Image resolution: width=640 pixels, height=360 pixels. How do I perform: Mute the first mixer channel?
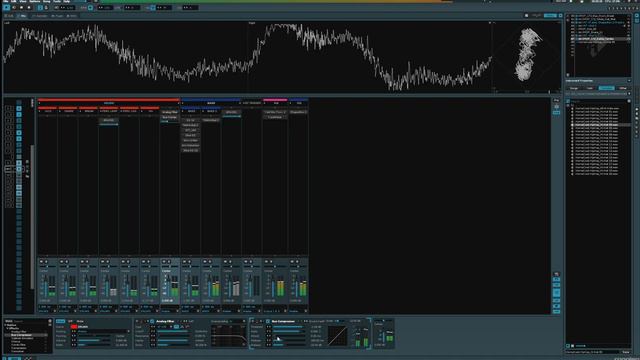pos(41,262)
